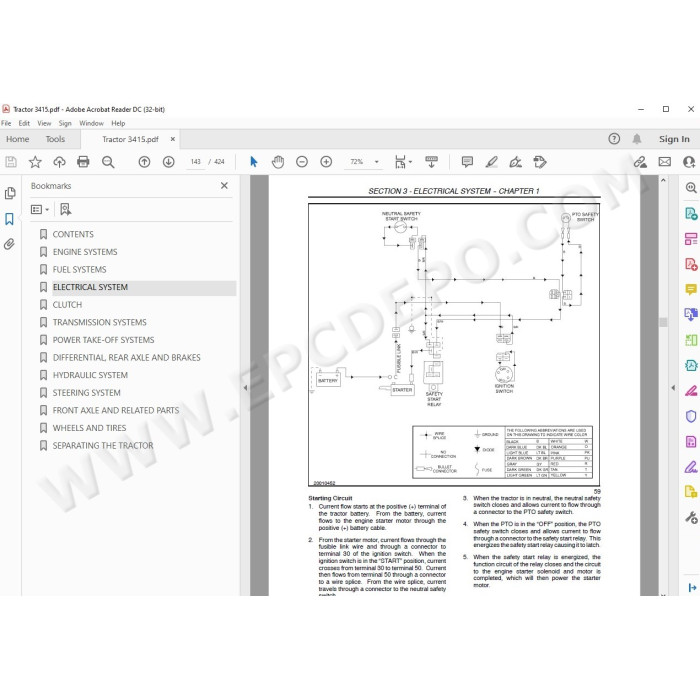Open the Help menu
The image size is (700, 700).
118,123
